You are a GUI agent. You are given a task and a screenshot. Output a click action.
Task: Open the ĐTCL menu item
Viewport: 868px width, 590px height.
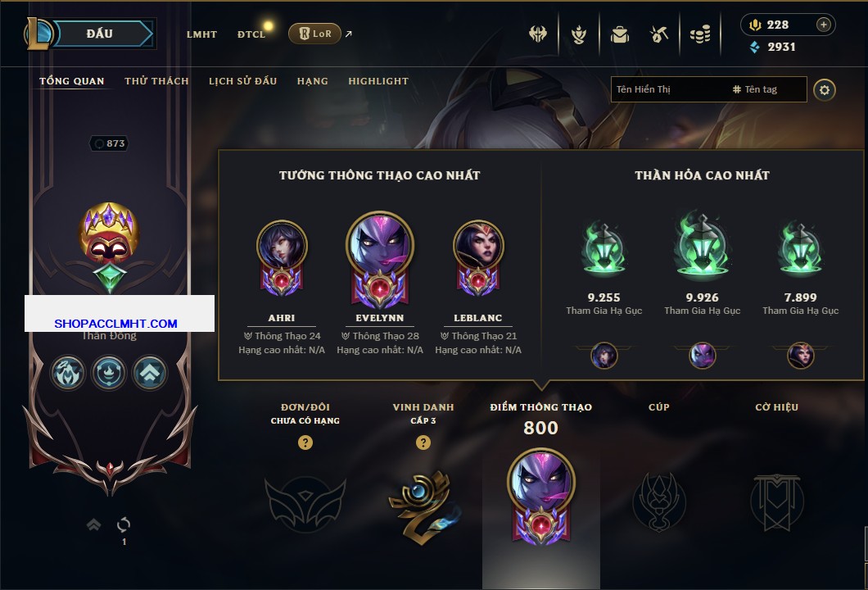(251, 34)
